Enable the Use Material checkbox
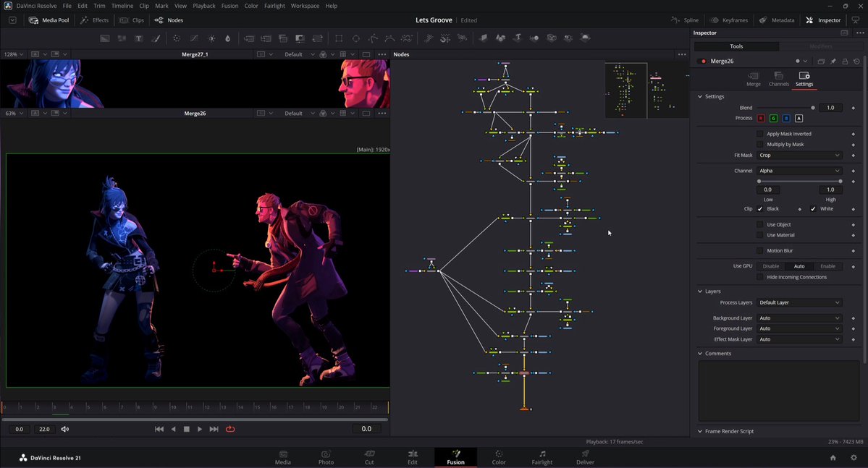This screenshot has width=868, height=468. 759,235
